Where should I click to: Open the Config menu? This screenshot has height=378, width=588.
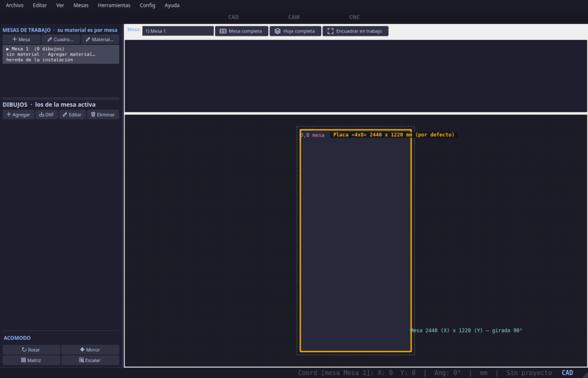pos(148,5)
